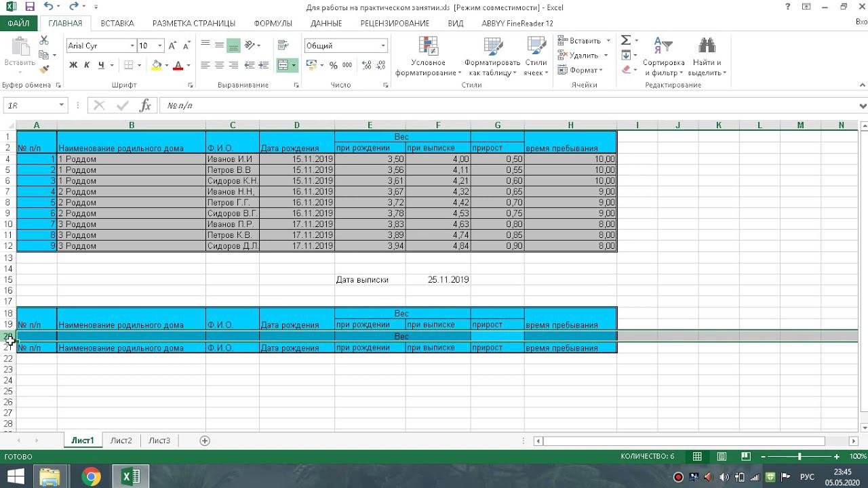This screenshot has height=488, width=868.
Task: Open the font name dropdown (Arial Cyr)
Action: tap(132, 45)
